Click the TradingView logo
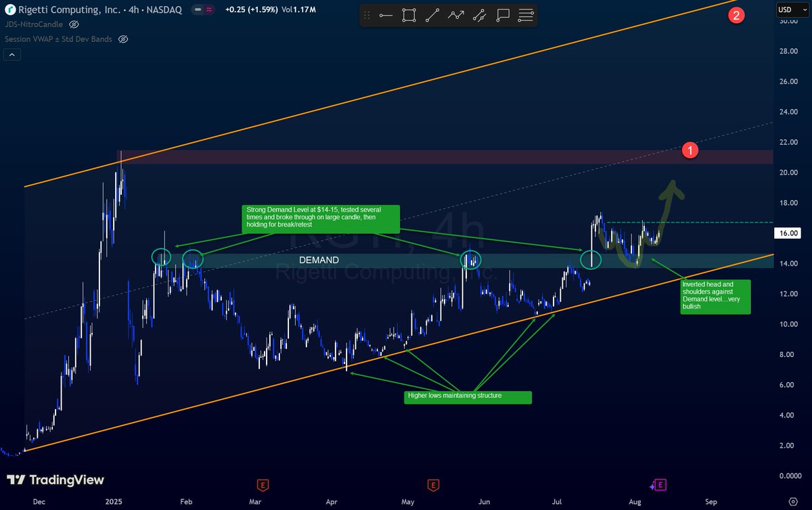Viewport: 812px width, 510px height. (56, 480)
